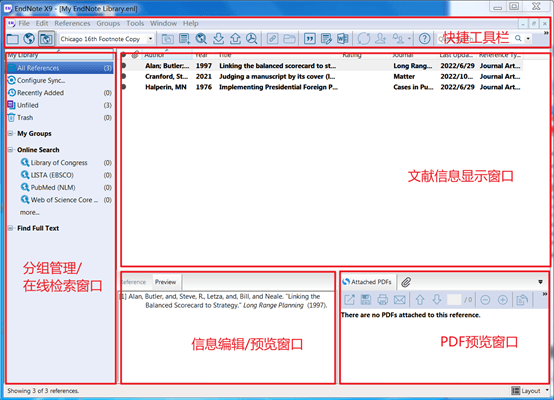554x400 pixels.
Task: Click the Print PDF printer icon
Action: pos(383,300)
